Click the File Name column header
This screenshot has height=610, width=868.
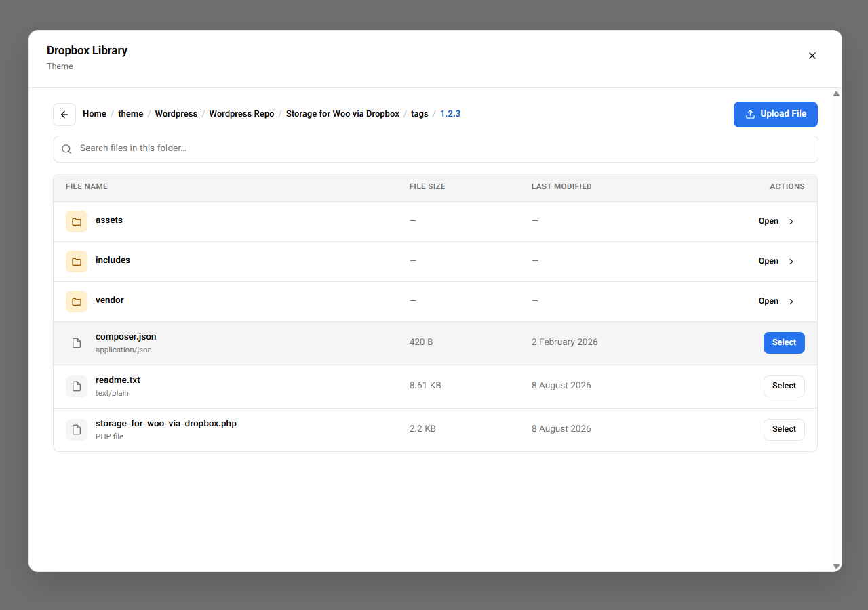tap(87, 186)
